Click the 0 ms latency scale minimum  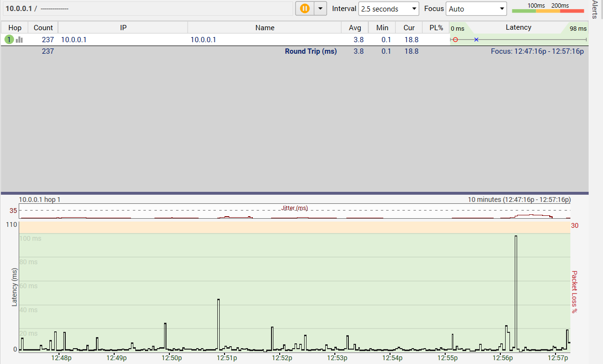point(457,28)
